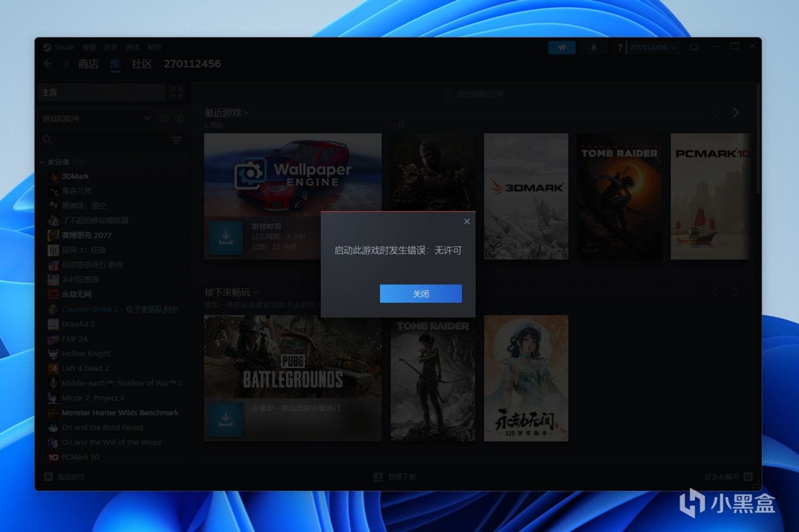The width and height of the screenshot is (799, 532).
Task: Switch to the 社区 tab
Action: point(142,64)
